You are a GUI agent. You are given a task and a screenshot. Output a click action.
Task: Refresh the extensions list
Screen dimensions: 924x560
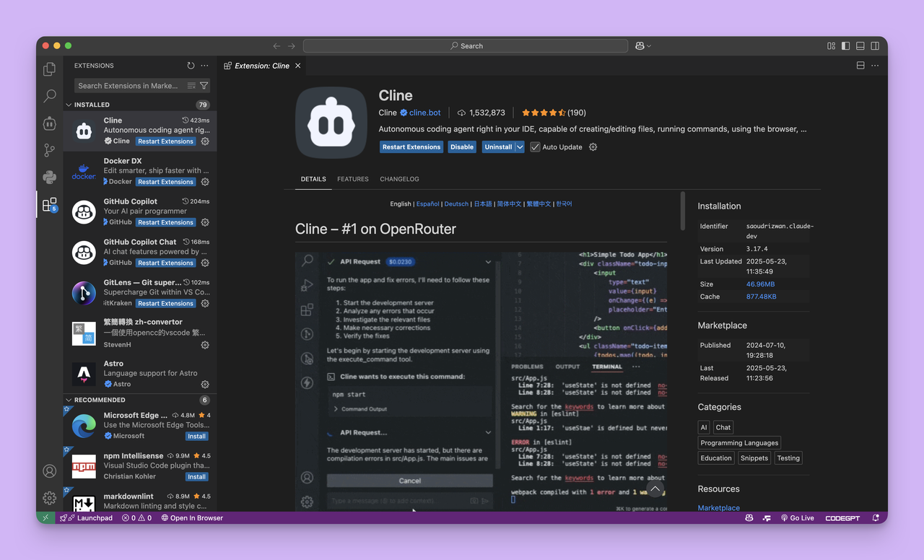coord(191,66)
